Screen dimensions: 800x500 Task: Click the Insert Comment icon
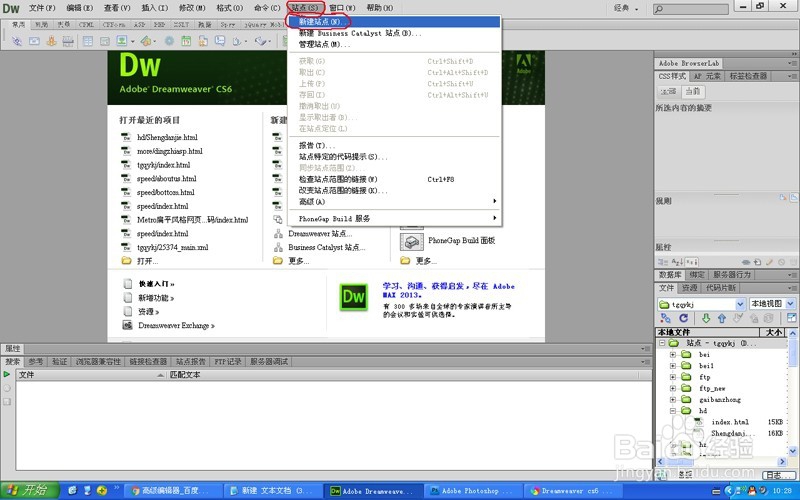(220, 40)
